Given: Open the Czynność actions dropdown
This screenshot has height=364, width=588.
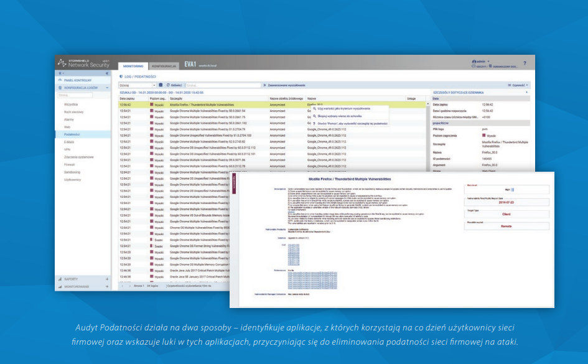Looking at the screenshot, I should 518,85.
